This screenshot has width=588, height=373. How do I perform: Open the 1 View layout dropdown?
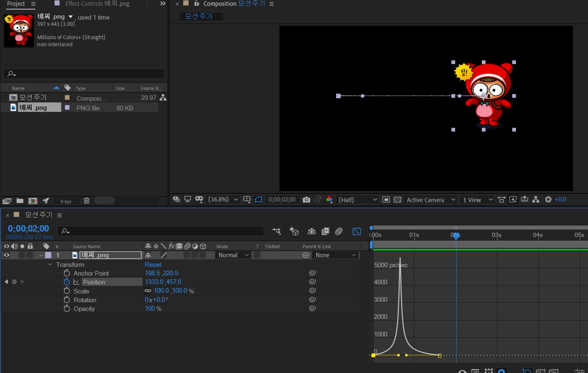[478, 200]
